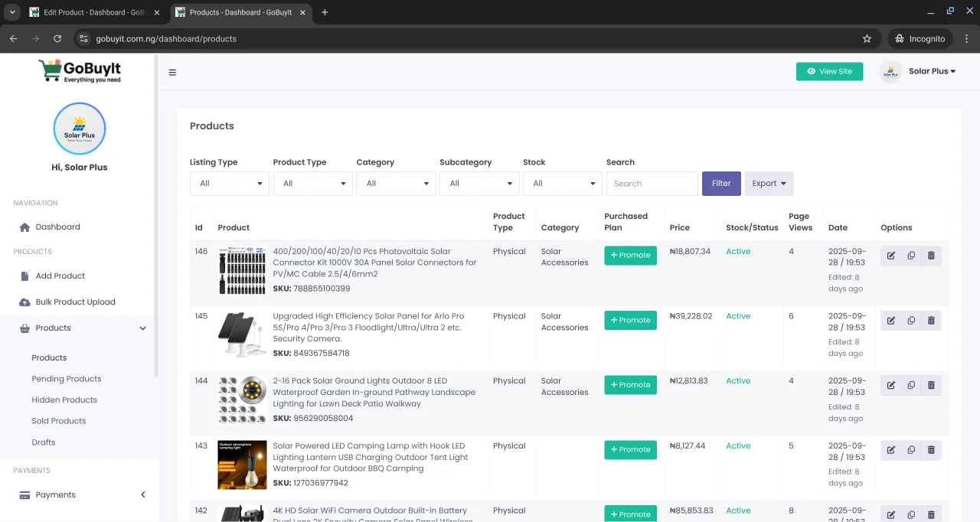Click the View Site button
This screenshot has height=522, width=980.
829,71
